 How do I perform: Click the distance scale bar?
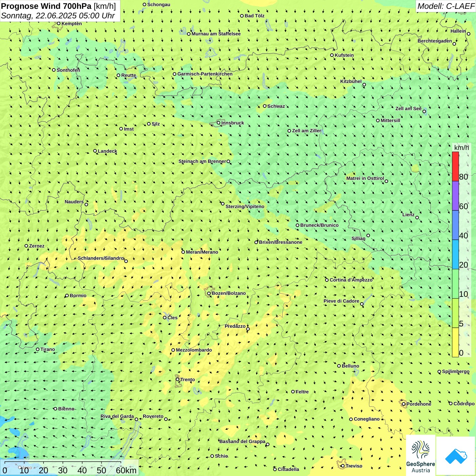tap(69, 468)
